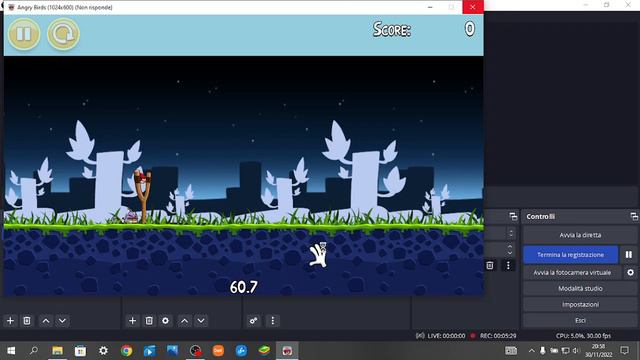Pause the Angry Birds game
This screenshot has height=360, width=640.
[x=24, y=34]
